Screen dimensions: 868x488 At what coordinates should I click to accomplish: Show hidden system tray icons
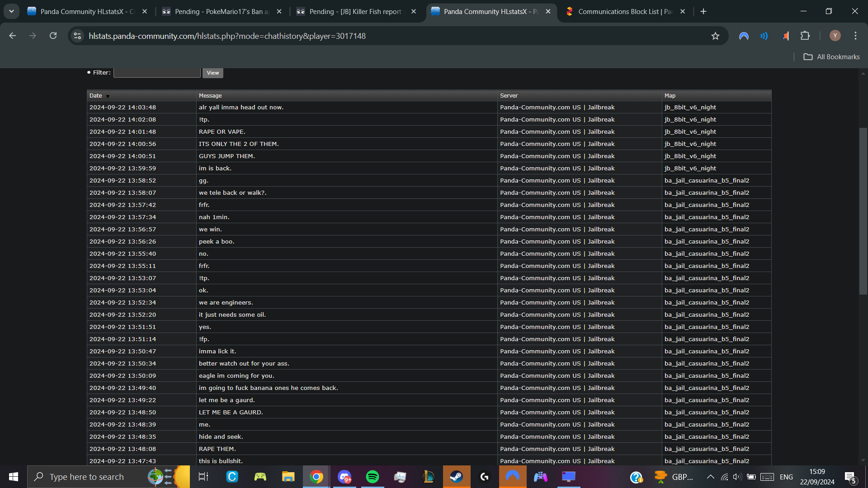pyautogui.click(x=710, y=477)
